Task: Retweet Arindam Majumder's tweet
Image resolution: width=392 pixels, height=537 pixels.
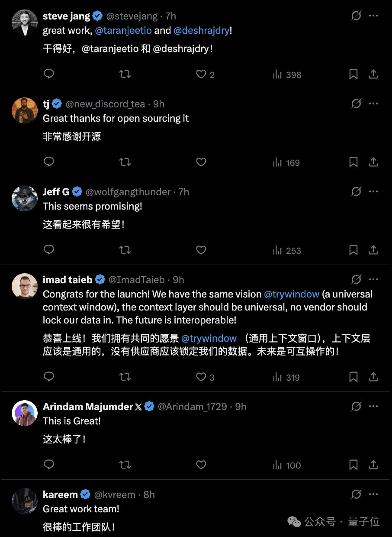Action: point(125,465)
